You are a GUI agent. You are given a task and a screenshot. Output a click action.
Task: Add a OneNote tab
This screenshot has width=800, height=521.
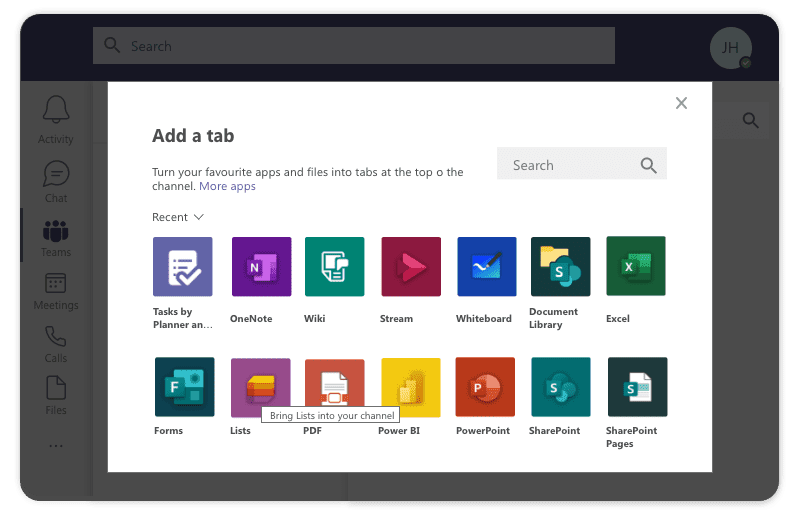(x=261, y=267)
